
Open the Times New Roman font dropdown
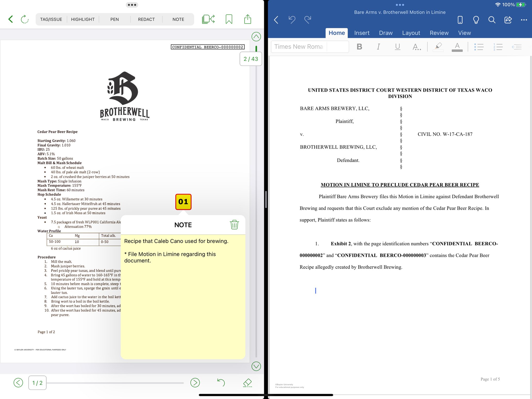coord(299,46)
